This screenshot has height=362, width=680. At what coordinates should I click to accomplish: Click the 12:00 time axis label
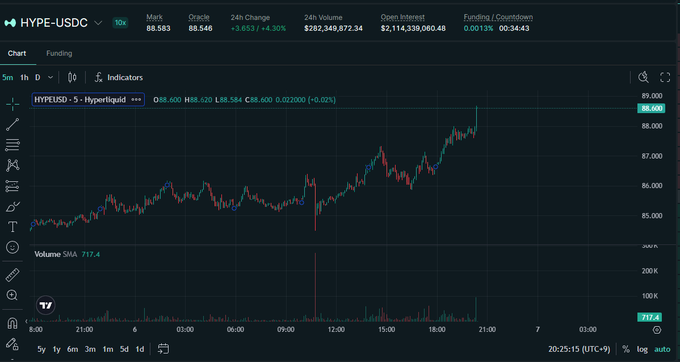336,329
